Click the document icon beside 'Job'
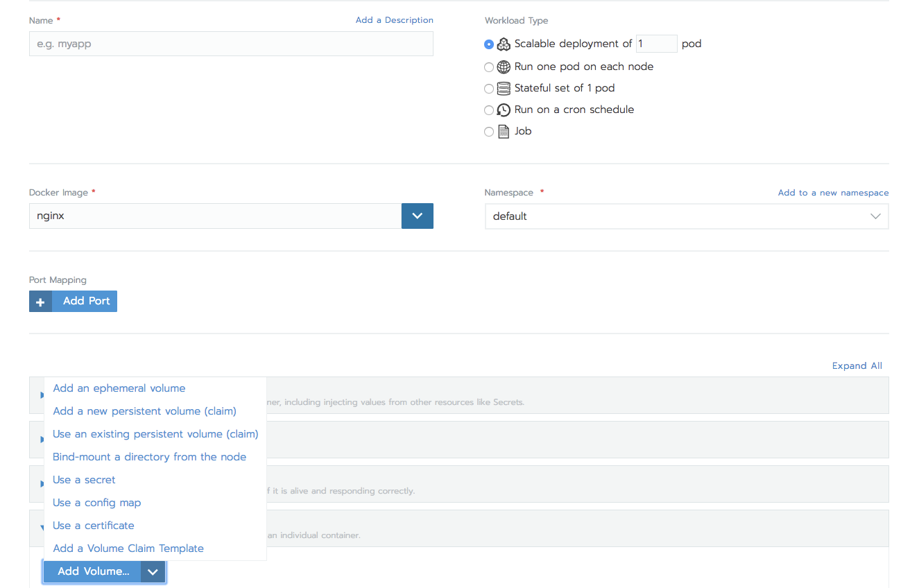The image size is (910, 588). (x=503, y=131)
